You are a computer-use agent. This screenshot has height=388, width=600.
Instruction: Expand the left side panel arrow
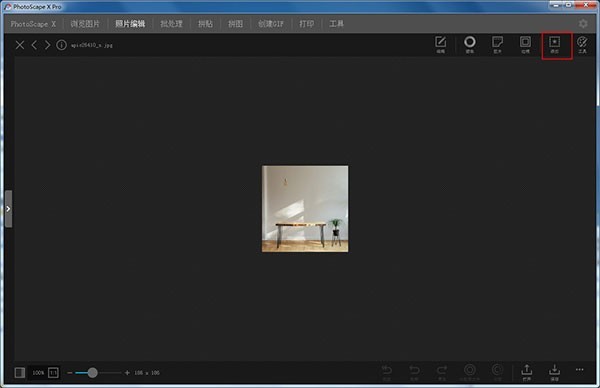[8, 209]
